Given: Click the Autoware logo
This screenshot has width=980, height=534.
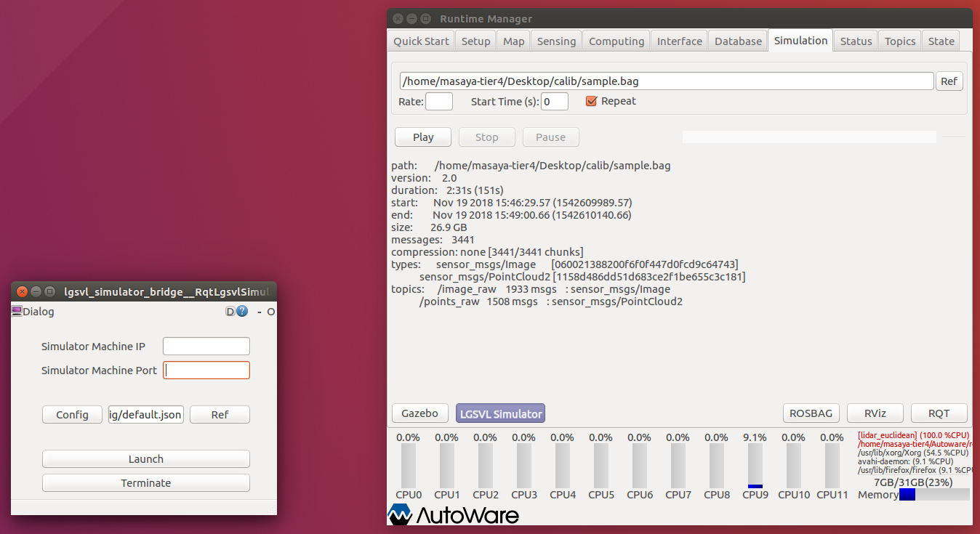Looking at the screenshot, I should (x=452, y=514).
